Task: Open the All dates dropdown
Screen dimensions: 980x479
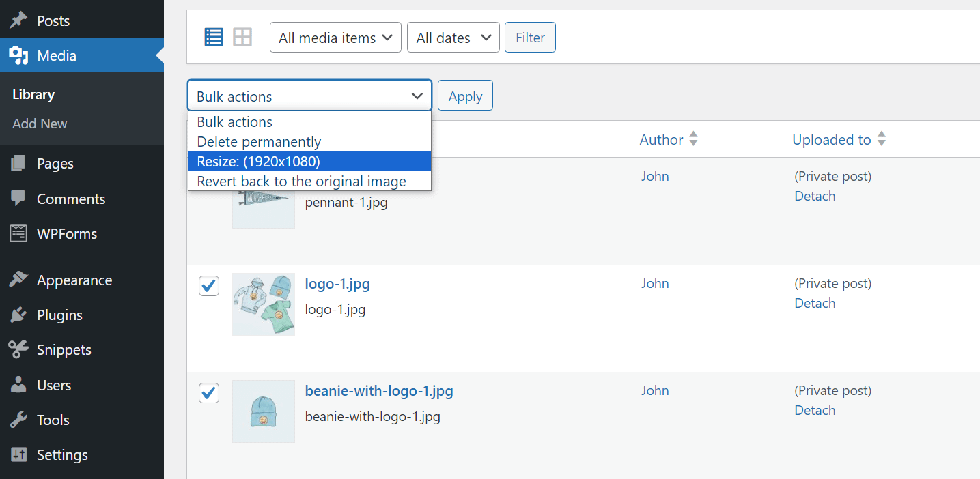Action: tap(453, 37)
